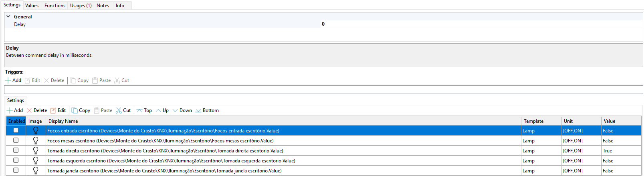The width and height of the screenshot is (644, 176).
Task: Cut the selected setting entry
Action: [123, 110]
